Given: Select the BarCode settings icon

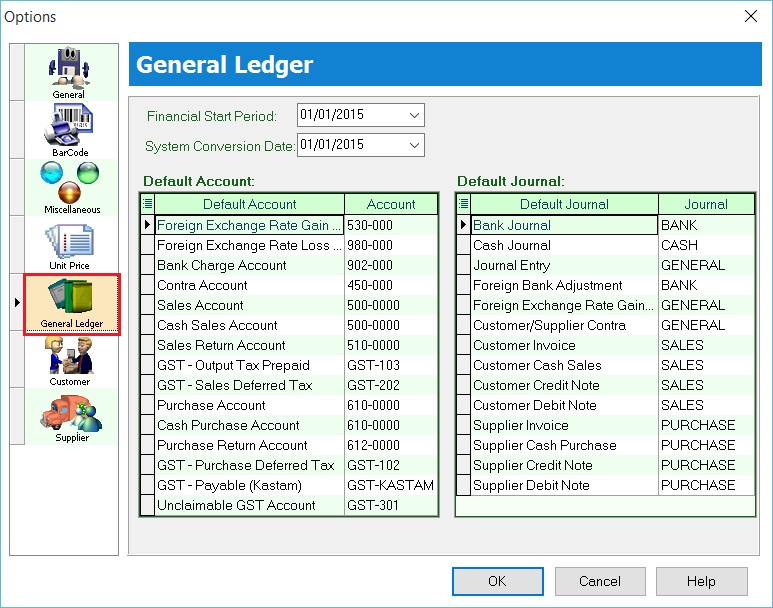Looking at the screenshot, I should click(69, 130).
